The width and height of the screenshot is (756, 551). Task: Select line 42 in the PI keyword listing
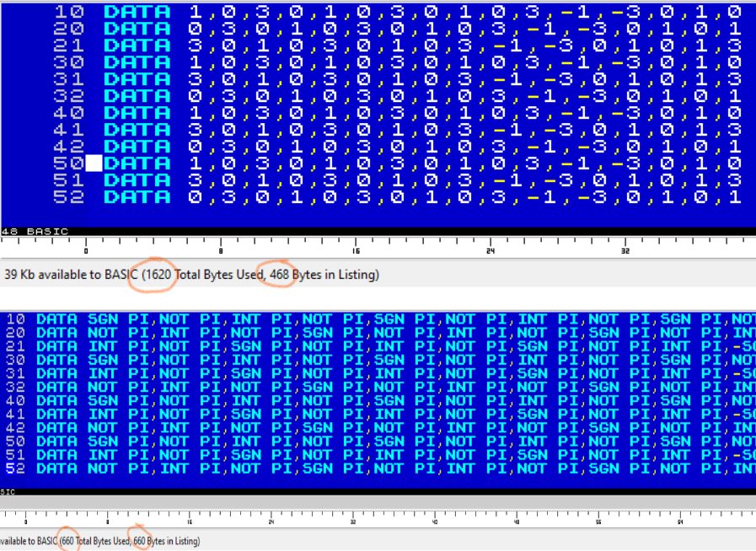coord(380,427)
